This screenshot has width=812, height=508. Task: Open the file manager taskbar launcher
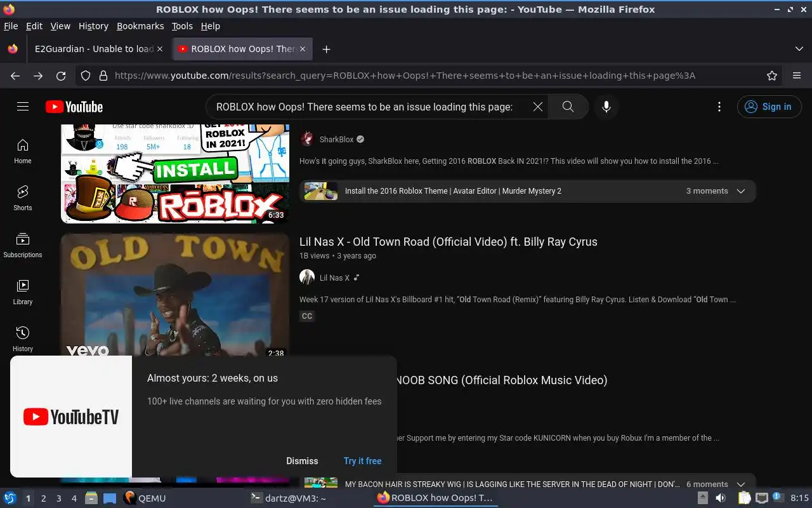point(91,498)
